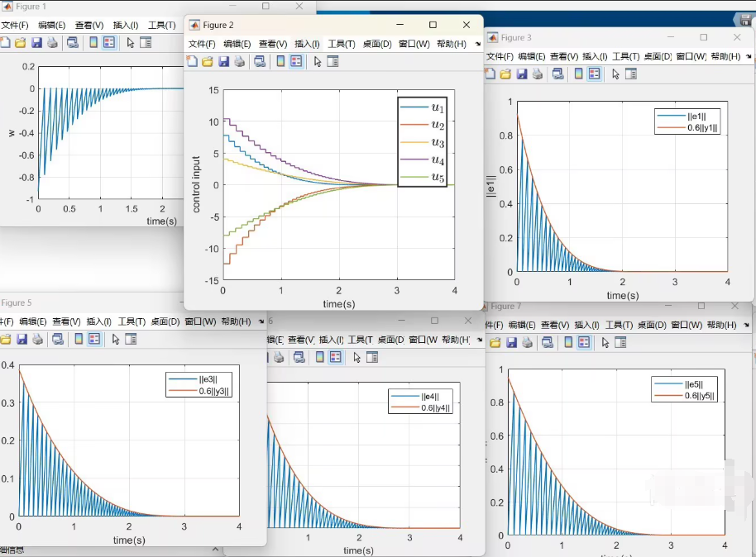
Task: Toggle Insert Colorbar in Figure 1 toolbar
Action: 93,42
